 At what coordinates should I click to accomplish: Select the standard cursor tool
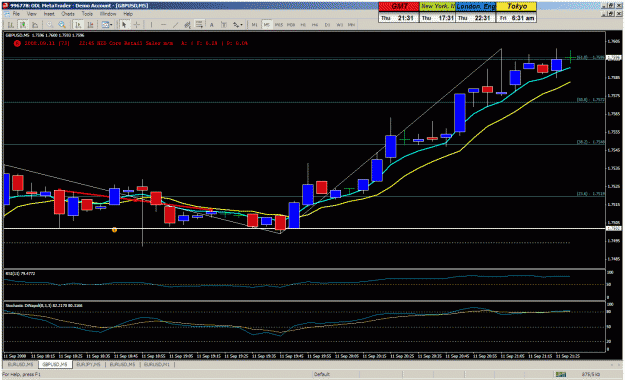pyautogui.click(x=124, y=25)
